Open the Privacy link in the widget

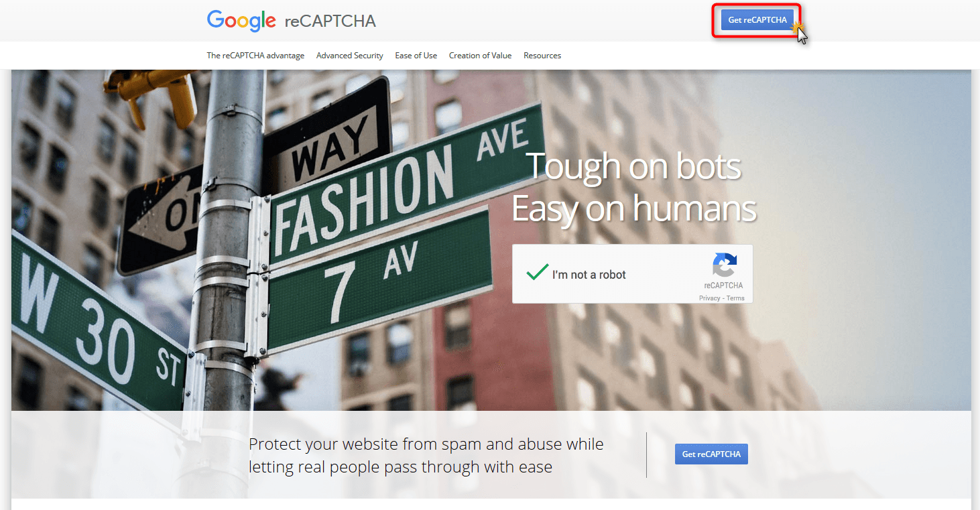709,298
